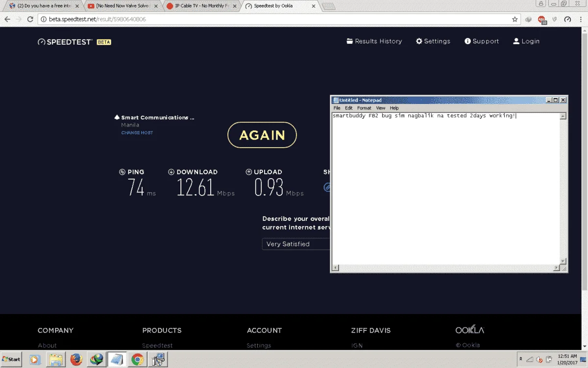Open the Adblock extension with badge 10
The image size is (588, 368).
(542, 20)
